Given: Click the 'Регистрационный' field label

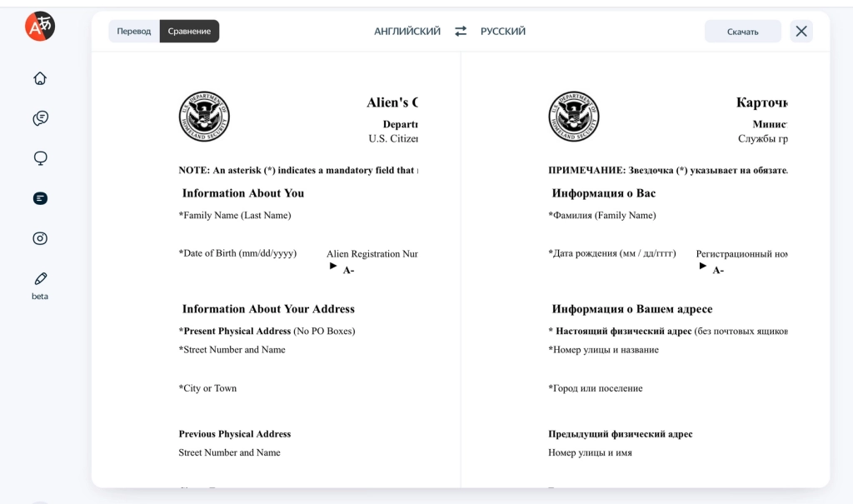Looking at the screenshot, I should click(741, 253).
